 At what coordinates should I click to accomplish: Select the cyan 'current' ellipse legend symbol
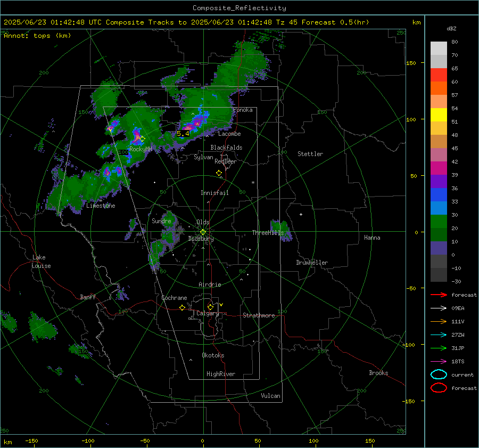pyautogui.click(x=439, y=374)
